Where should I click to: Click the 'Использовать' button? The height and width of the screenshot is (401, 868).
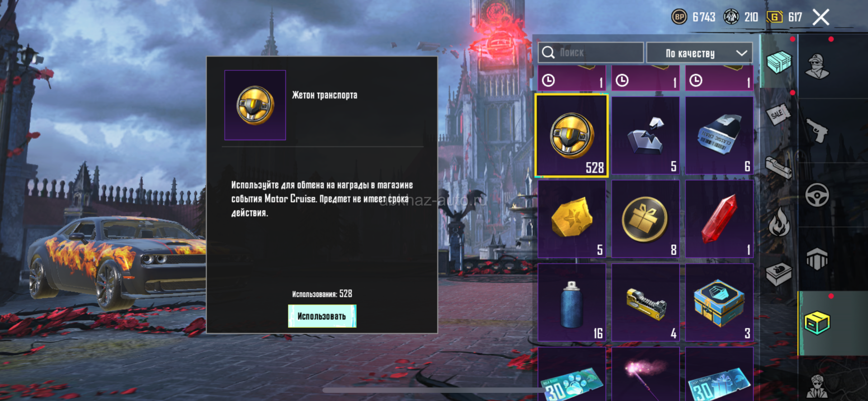(322, 316)
